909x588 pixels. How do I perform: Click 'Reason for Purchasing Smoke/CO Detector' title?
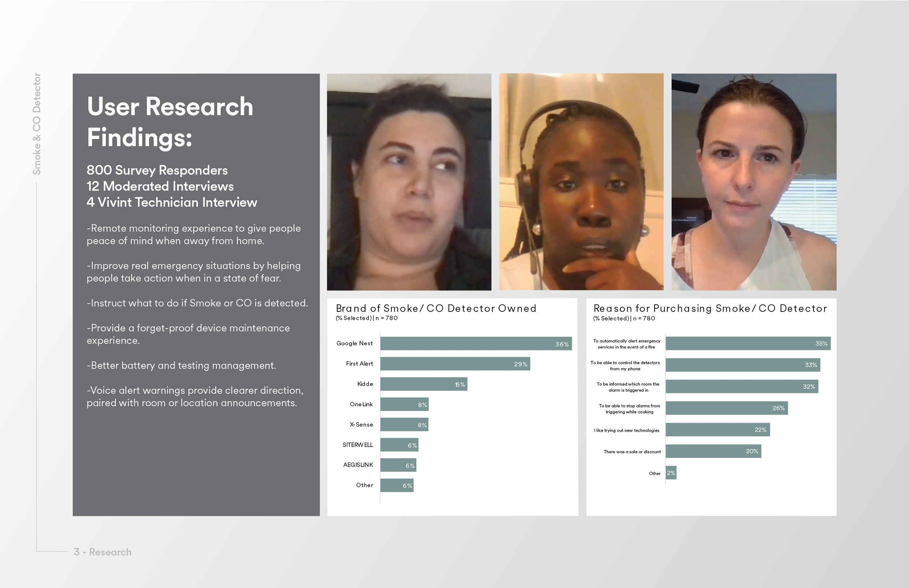[710, 308]
